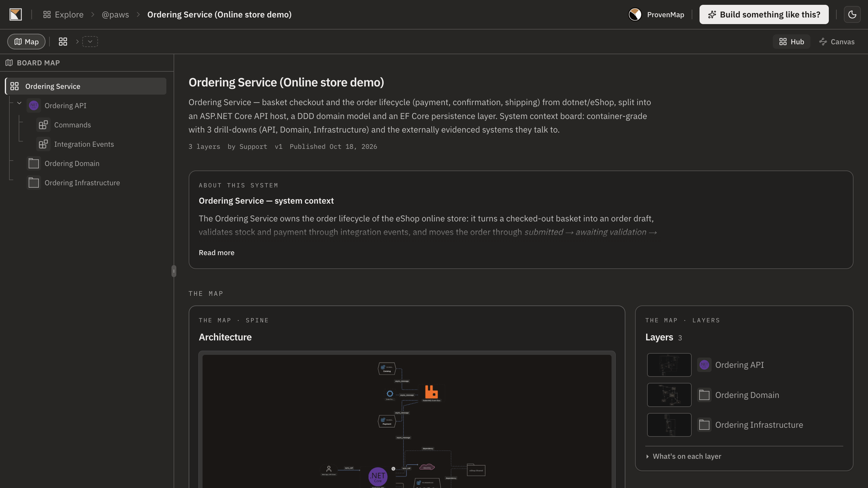
Task: Click the 'Published Oct 18, 2026' text
Action: [x=333, y=146]
